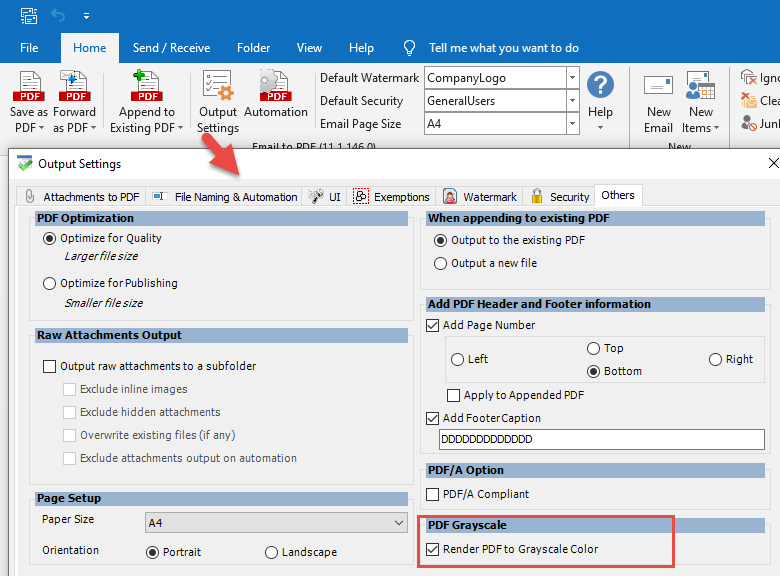Click Tell me what you want to do

click(x=503, y=48)
